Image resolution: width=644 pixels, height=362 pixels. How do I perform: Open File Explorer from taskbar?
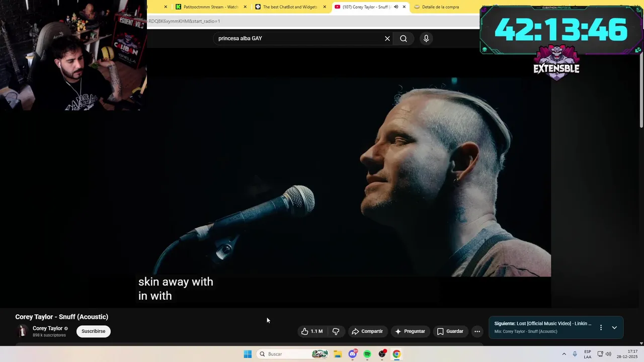pyautogui.click(x=338, y=354)
